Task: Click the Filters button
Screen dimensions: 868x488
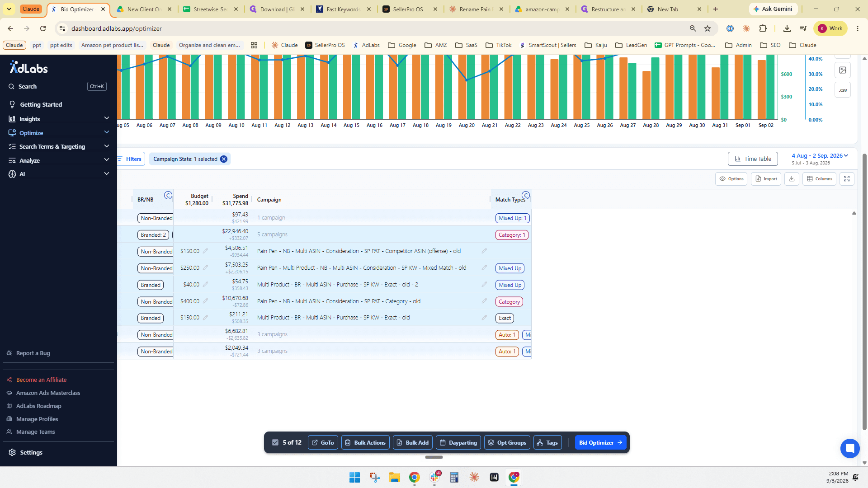Action: 130,159
